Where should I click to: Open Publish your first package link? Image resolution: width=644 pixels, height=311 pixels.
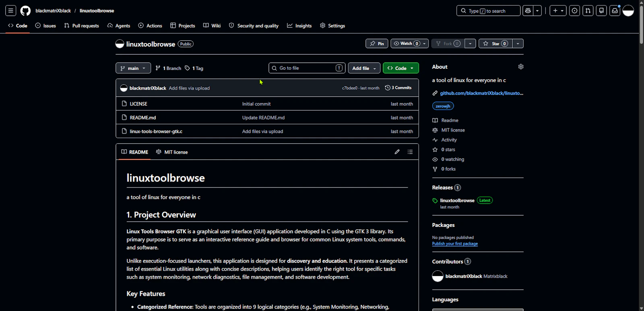pyautogui.click(x=455, y=244)
